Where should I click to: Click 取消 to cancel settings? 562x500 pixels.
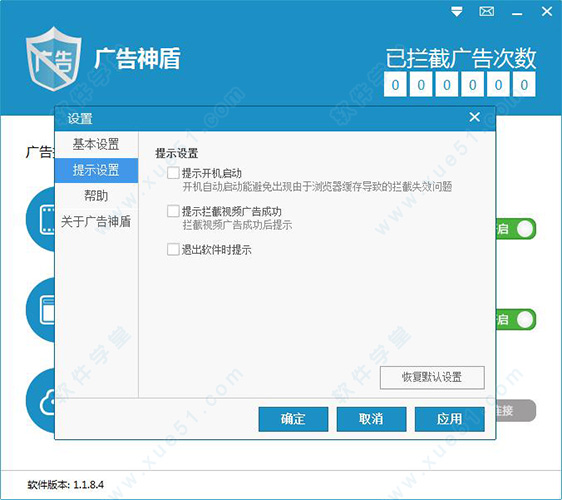tap(371, 419)
